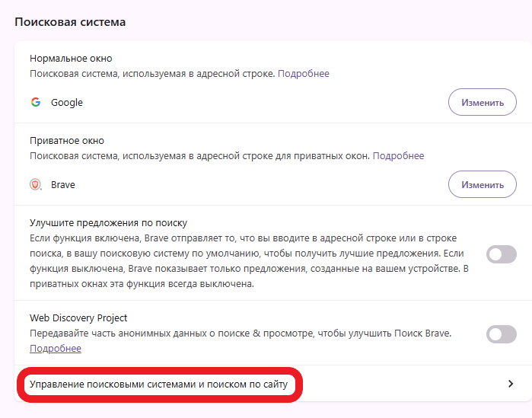The image size is (532, 418).
Task: Click the search suggestions description paragraph
Action: (x=250, y=261)
